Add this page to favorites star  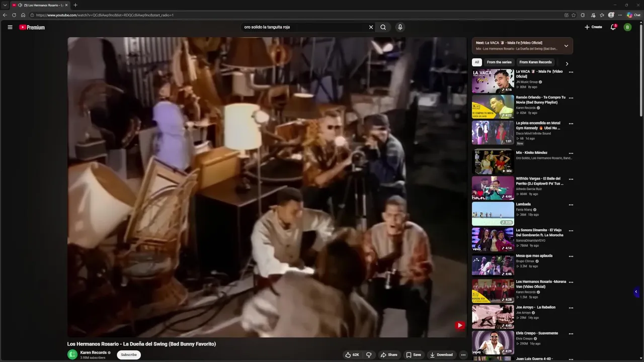click(574, 15)
